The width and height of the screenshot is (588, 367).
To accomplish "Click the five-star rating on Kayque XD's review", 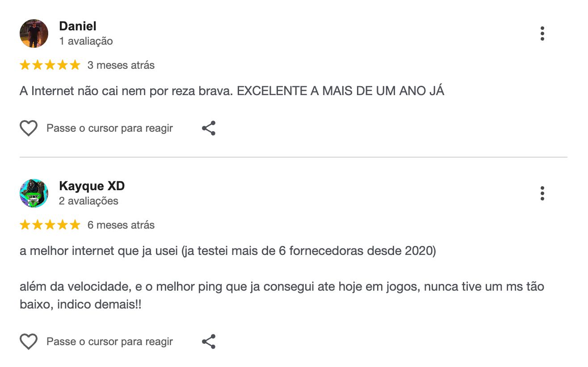I will point(50,225).
